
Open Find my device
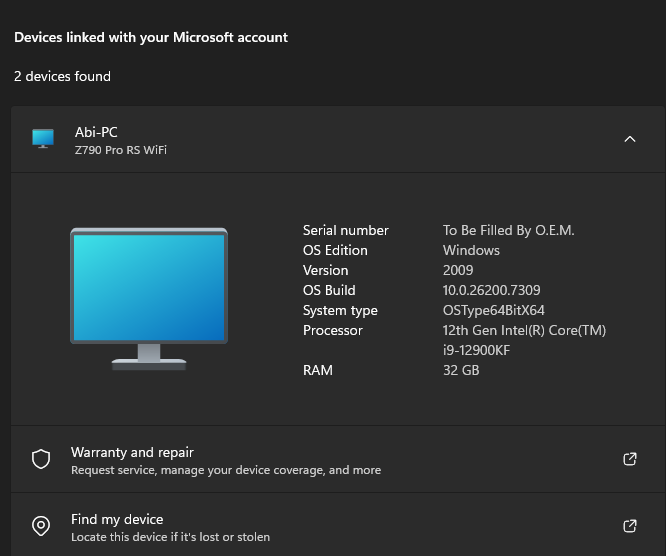338,525
